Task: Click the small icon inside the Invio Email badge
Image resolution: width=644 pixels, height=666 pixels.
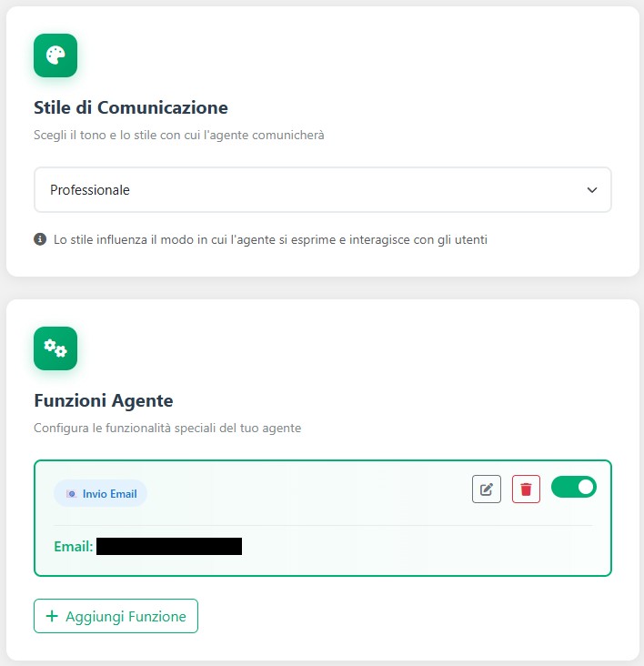Action: coord(72,493)
